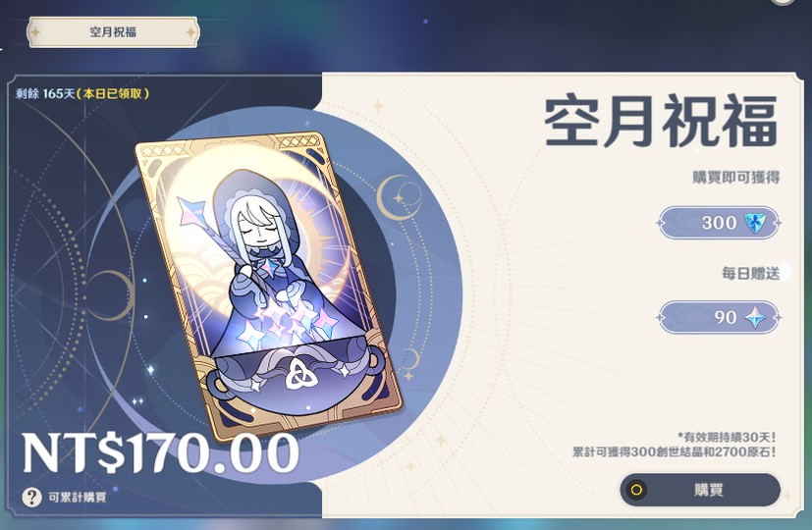This screenshot has height=530, width=812.
Task: Click the NT$170.00 price label
Action: pos(161,452)
